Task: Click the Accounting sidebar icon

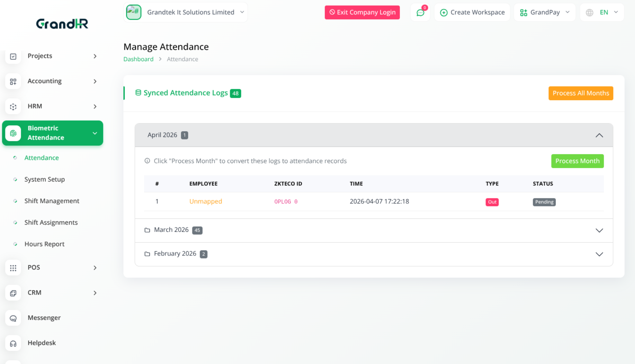Action: click(x=13, y=81)
